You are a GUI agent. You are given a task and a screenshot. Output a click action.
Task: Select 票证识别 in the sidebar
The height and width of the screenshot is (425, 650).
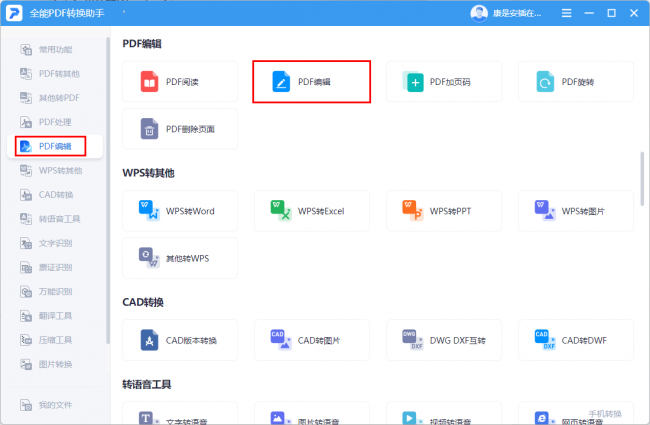tap(55, 267)
